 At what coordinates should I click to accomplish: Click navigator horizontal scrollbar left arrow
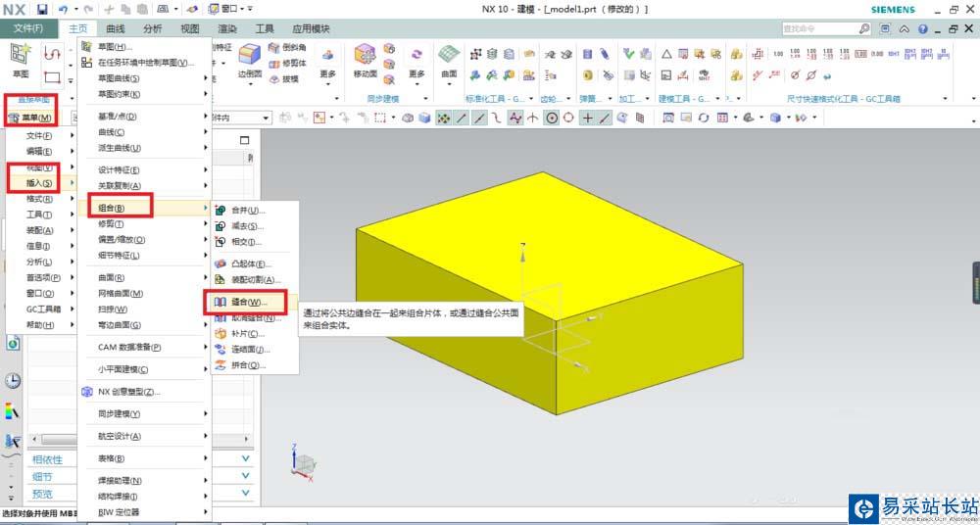[35, 440]
